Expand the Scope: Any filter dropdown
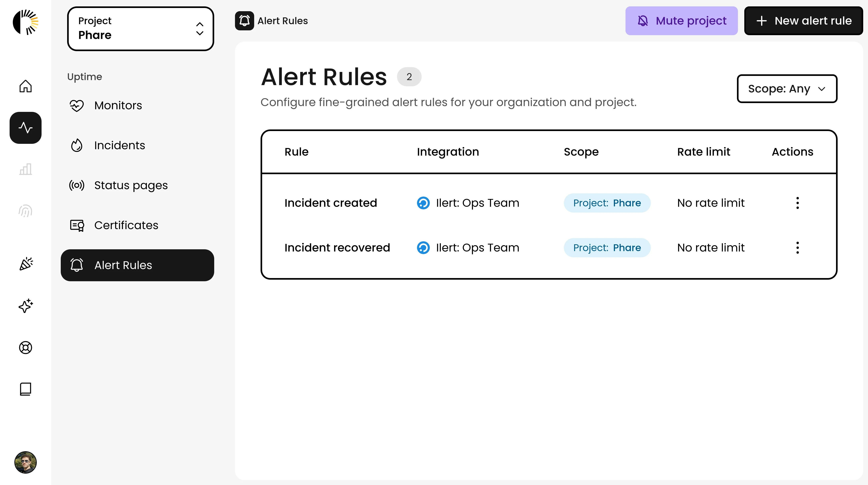The height and width of the screenshot is (485, 868). [x=787, y=88]
